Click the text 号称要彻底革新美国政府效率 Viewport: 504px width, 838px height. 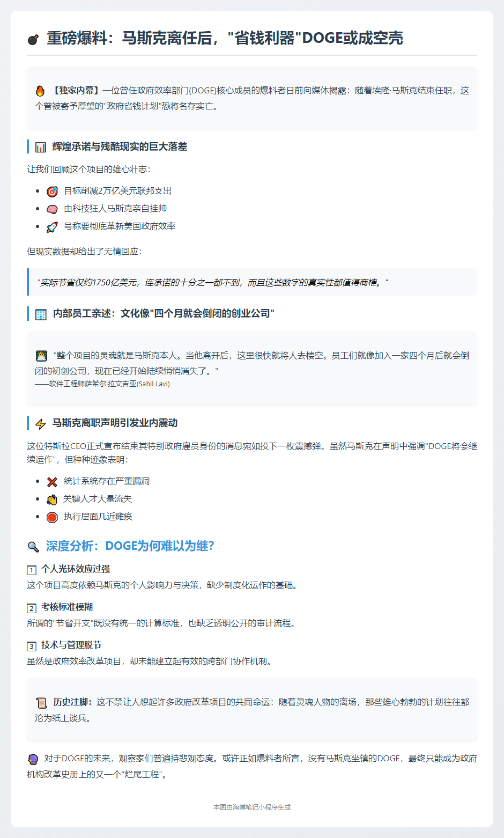coord(120,226)
